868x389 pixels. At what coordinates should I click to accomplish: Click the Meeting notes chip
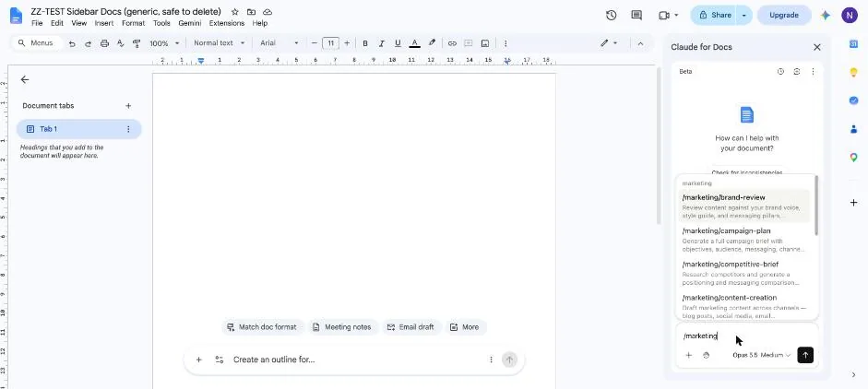coord(343,327)
